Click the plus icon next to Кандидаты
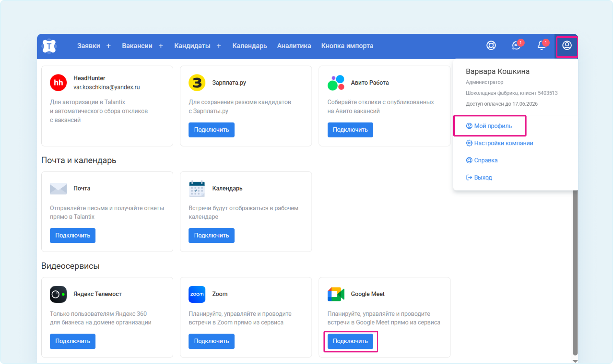613x364 pixels. click(219, 46)
